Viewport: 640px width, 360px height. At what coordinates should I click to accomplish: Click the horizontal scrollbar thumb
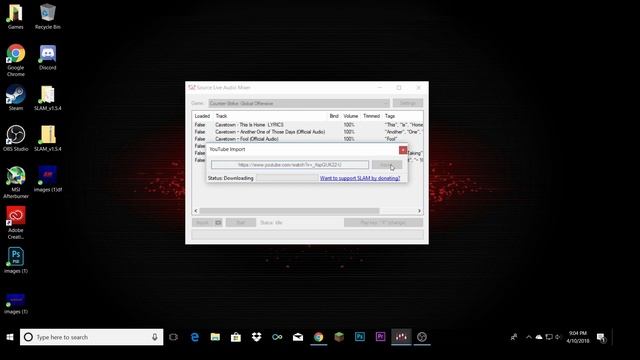[289, 211]
